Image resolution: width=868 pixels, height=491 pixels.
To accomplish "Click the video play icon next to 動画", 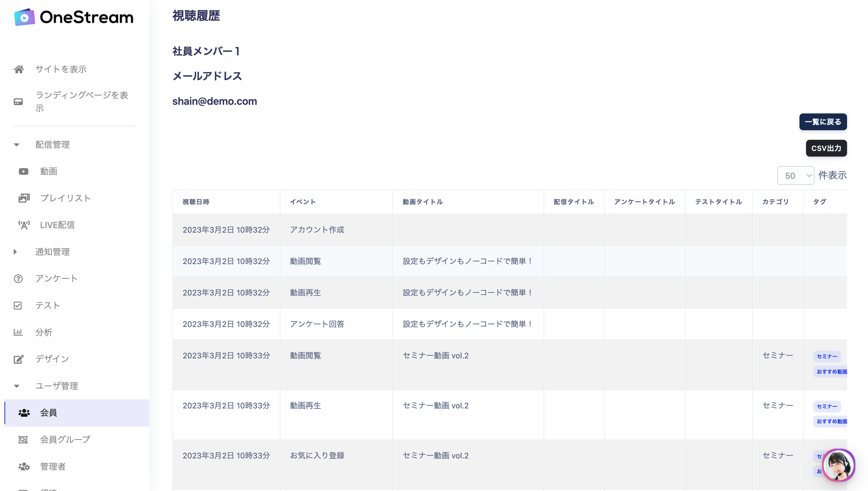I will coord(24,171).
